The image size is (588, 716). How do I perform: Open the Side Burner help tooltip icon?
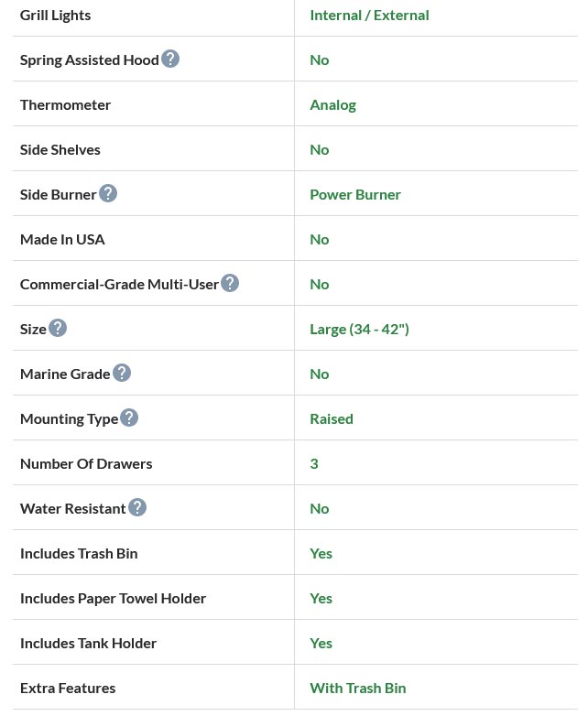[108, 193]
